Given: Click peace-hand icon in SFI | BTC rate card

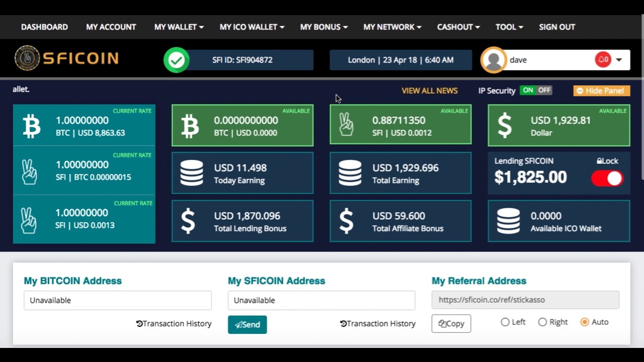Looking at the screenshot, I should pos(29,171).
